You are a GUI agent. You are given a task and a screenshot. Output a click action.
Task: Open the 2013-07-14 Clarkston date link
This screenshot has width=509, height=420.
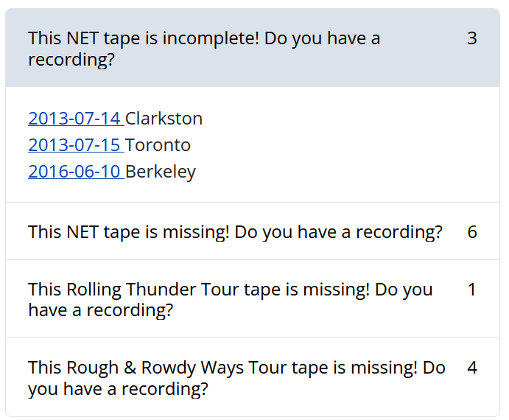point(75,119)
